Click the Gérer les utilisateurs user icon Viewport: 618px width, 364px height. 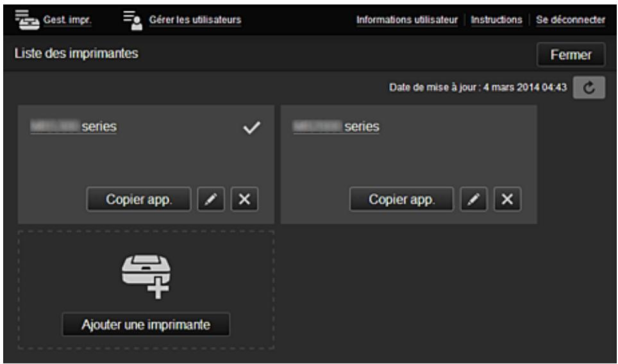(x=133, y=19)
